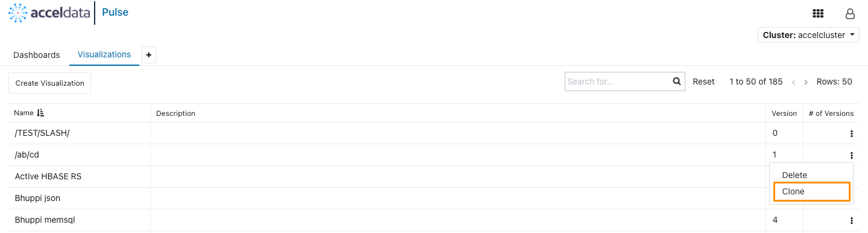Click the search magnifier icon

tap(677, 81)
